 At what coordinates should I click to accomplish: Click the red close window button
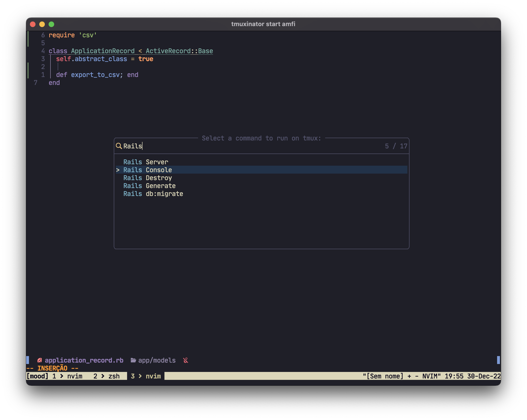[x=33, y=24]
